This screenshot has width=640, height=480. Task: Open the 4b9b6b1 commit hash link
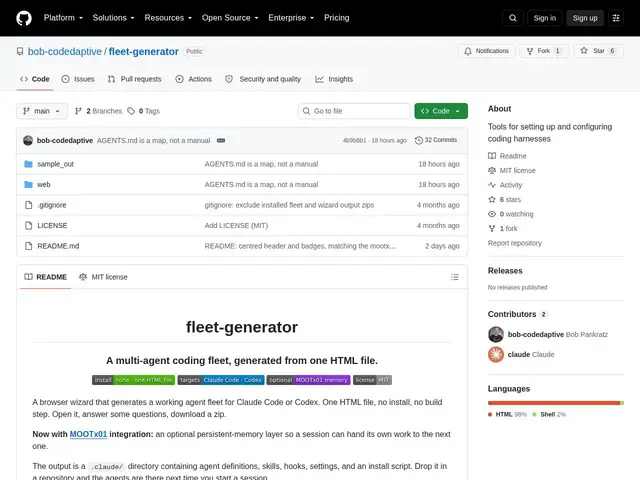point(354,140)
